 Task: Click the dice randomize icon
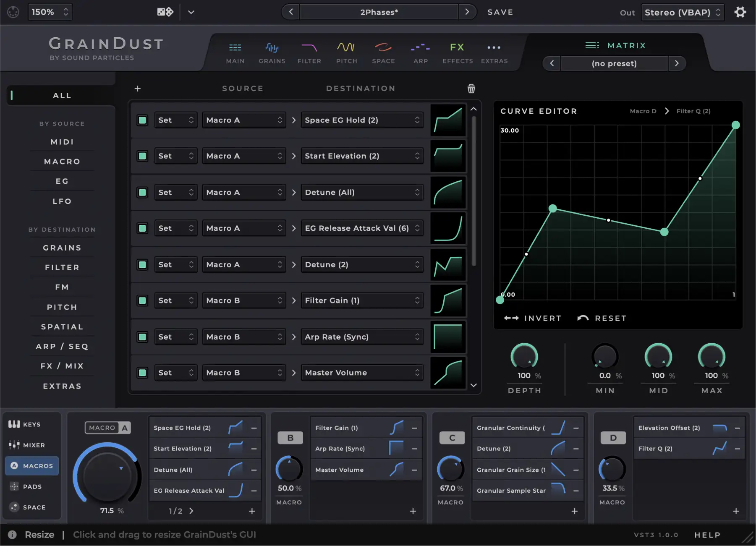165,12
